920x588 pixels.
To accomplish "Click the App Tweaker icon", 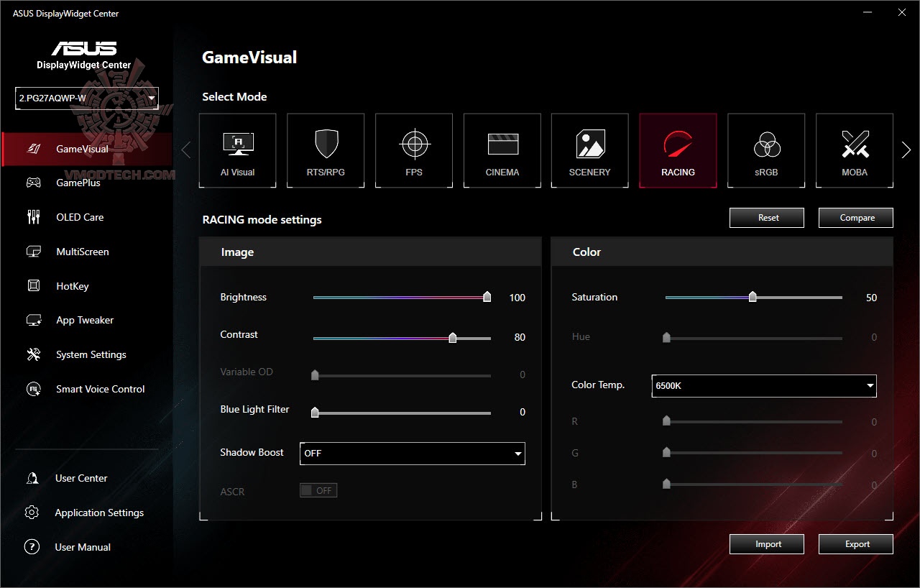I will pos(33,321).
